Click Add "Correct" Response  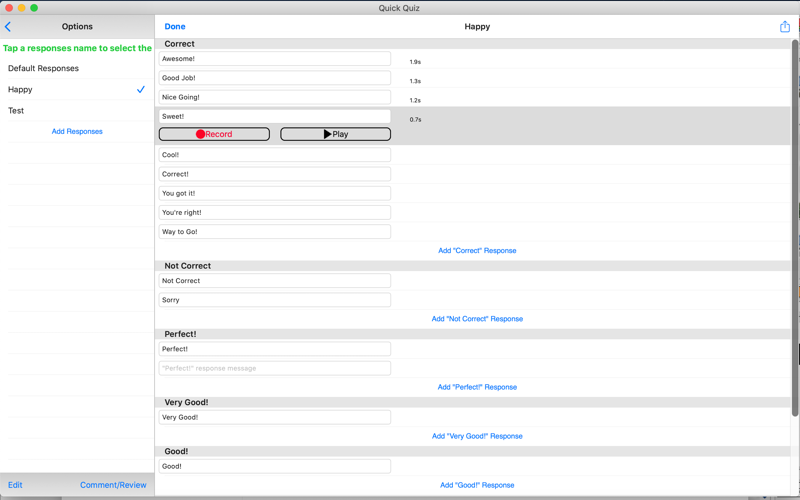(x=477, y=251)
